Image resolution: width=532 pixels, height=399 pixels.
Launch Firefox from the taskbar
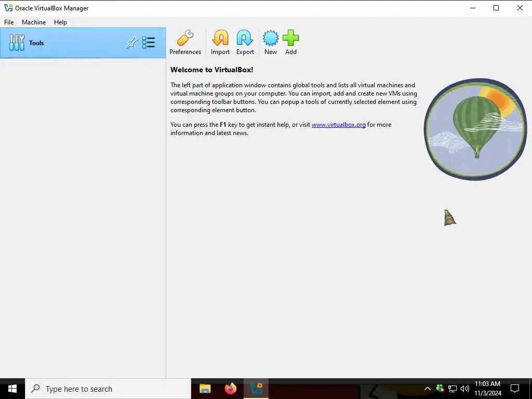click(231, 389)
